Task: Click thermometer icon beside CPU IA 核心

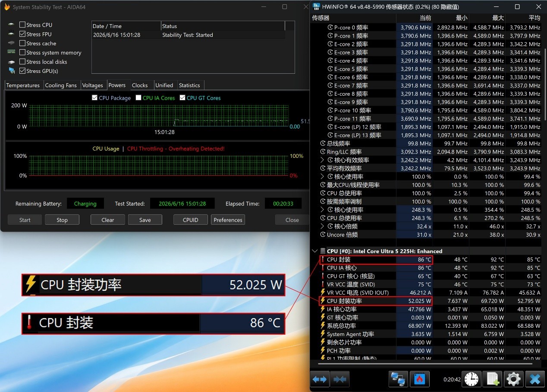Action: pos(323,268)
